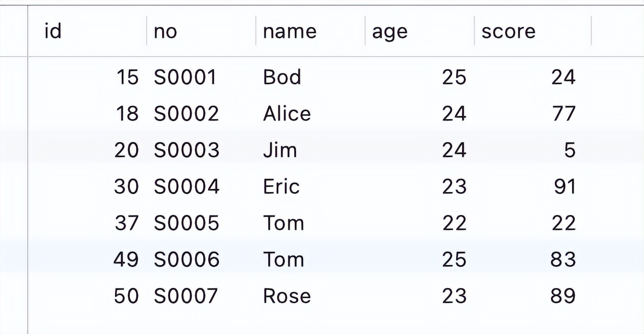Click the name cell Rose
The image size is (644, 334).
click(287, 296)
